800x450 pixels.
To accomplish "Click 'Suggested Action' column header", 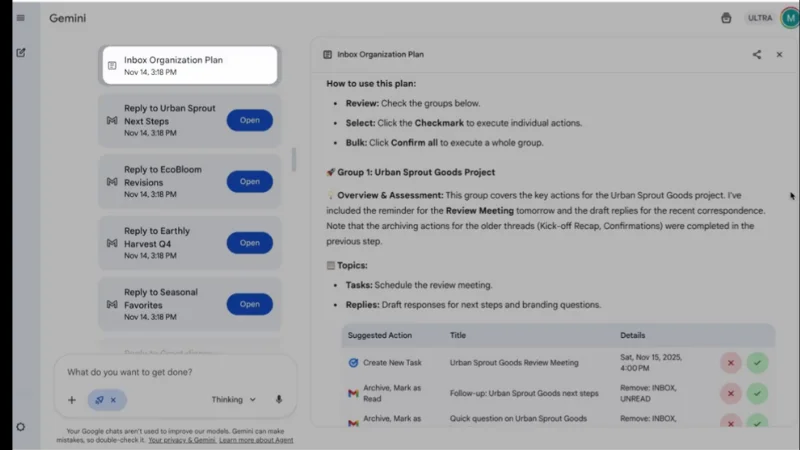I will (x=380, y=335).
